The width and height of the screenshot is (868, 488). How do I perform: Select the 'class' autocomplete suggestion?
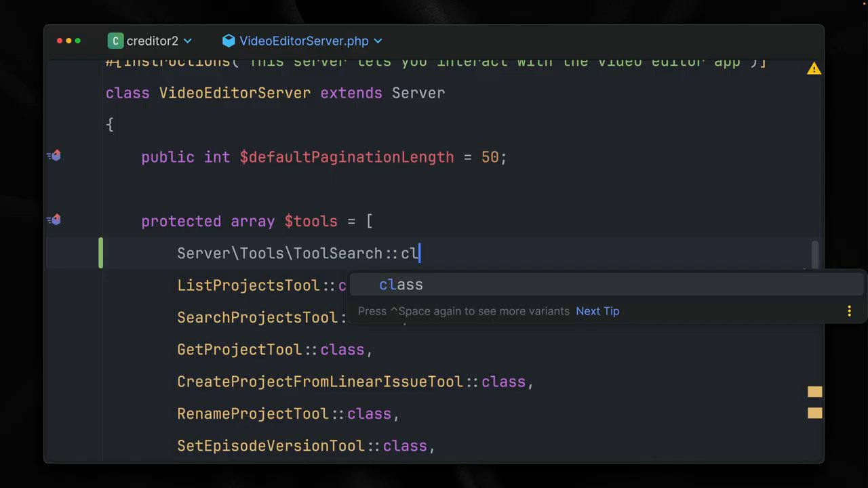606,285
